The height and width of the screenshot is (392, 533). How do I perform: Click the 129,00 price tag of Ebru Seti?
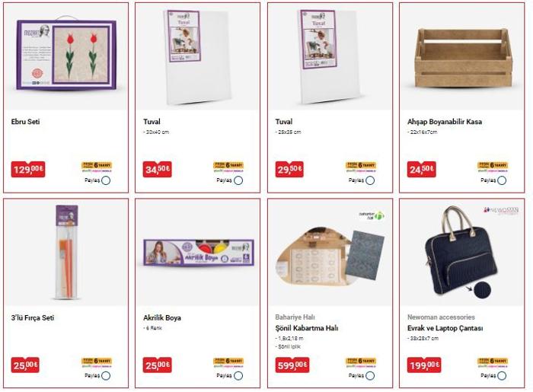pyautogui.click(x=28, y=169)
